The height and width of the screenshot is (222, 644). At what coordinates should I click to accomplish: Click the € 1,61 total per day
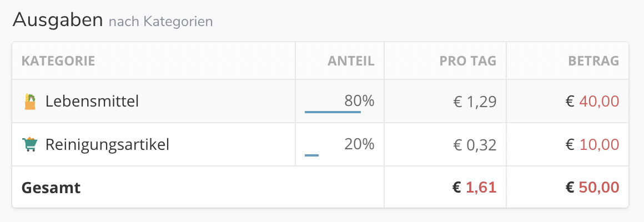pos(474,188)
